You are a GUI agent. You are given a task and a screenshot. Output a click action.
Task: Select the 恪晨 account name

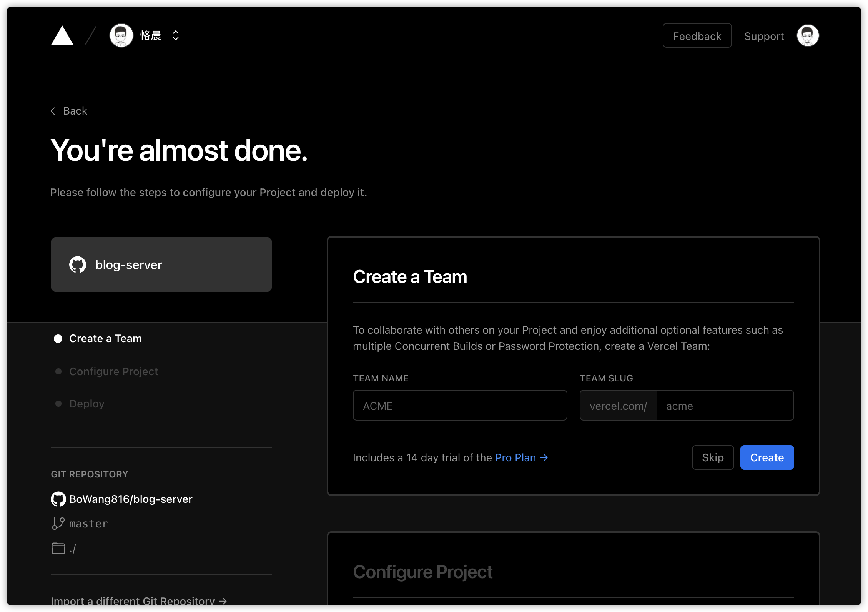point(151,35)
